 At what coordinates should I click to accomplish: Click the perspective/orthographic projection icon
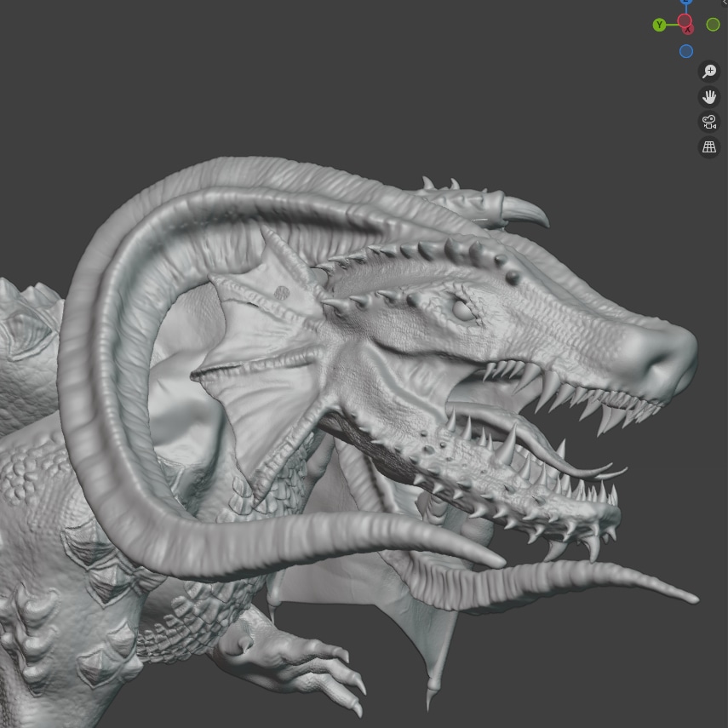pos(709,146)
